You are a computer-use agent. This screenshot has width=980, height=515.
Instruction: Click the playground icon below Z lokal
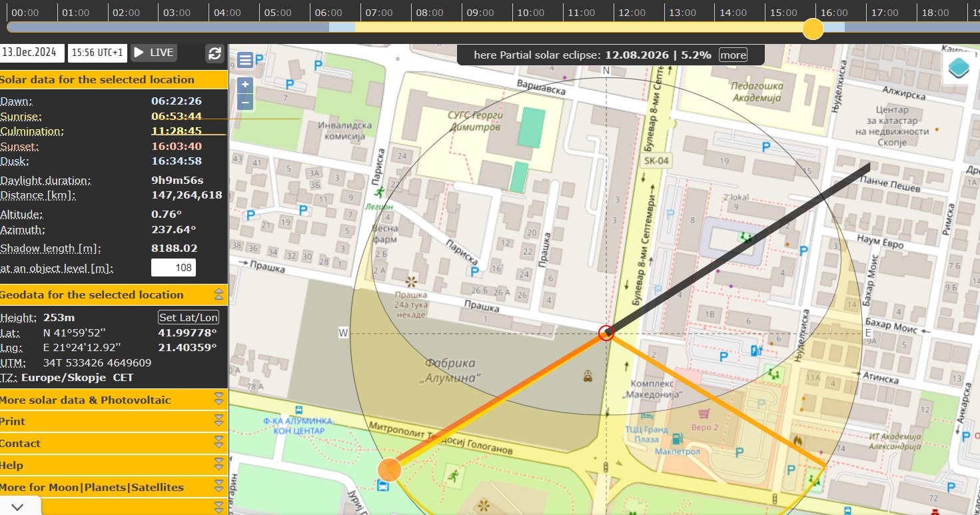[x=746, y=237]
